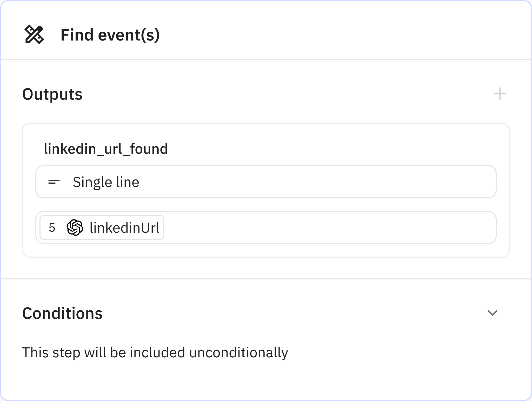Add a new output with plus icon
The width and height of the screenshot is (532, 401).
click(500, 94)
